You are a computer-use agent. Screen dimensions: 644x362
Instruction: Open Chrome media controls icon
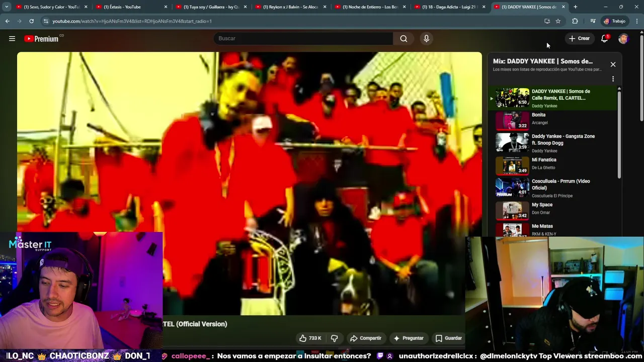(593, 21)
